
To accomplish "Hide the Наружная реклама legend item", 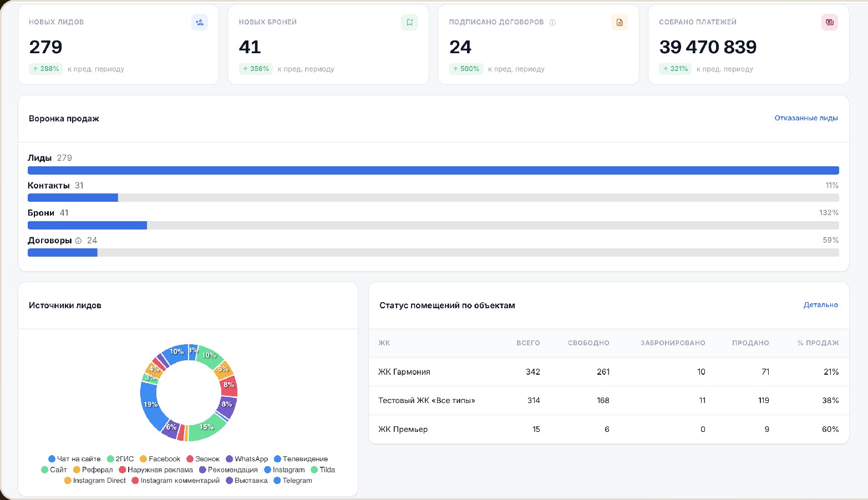I will [x=156, y=470].
